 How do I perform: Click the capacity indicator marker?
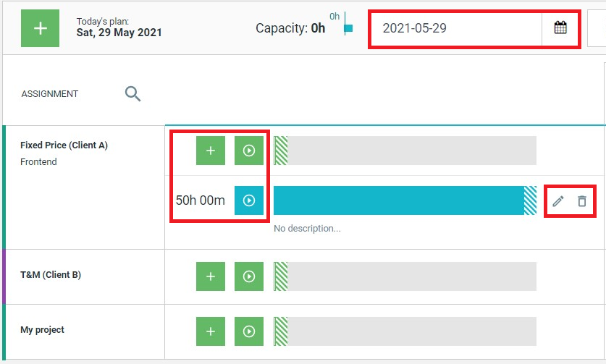point(348,28)
